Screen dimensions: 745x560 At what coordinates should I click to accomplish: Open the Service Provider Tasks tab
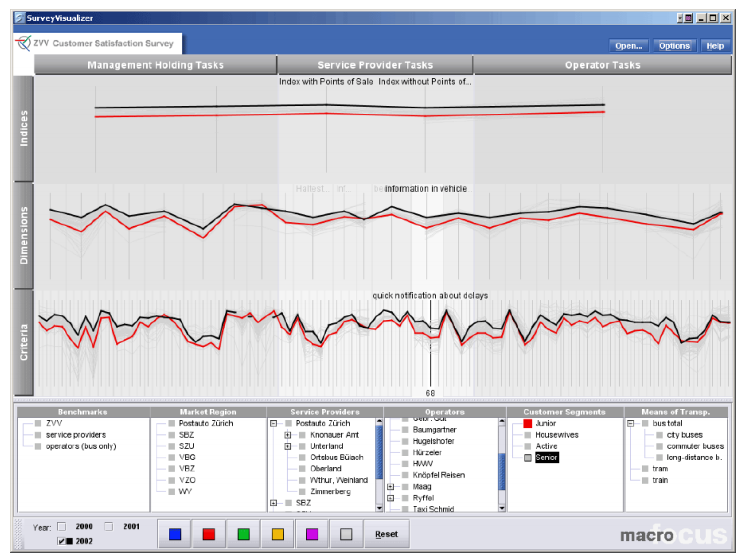click(375, 65)
